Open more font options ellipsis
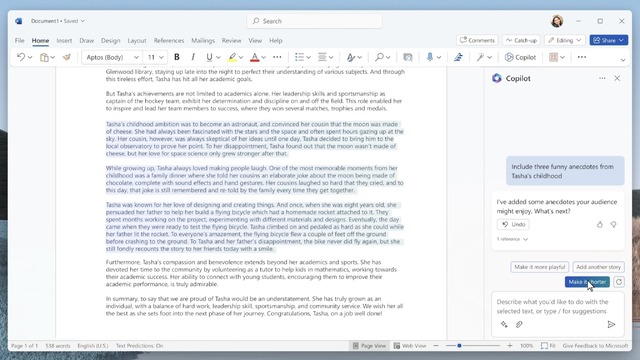The image size is (640, 360). tap(277, 57)
